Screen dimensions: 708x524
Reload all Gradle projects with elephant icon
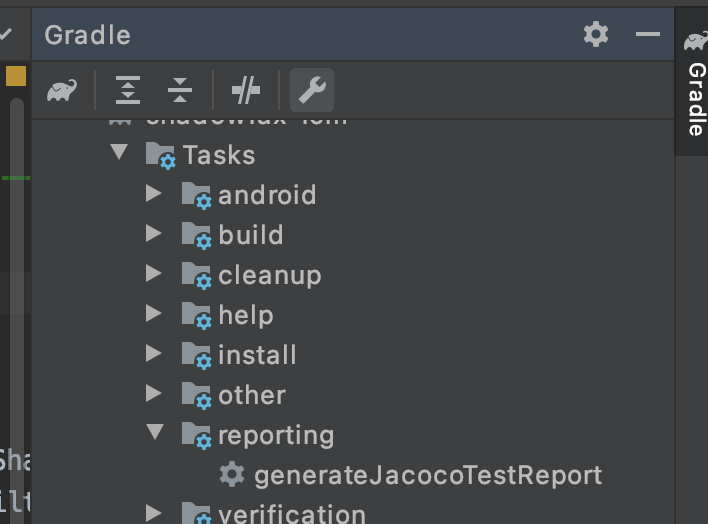(62, 90)
